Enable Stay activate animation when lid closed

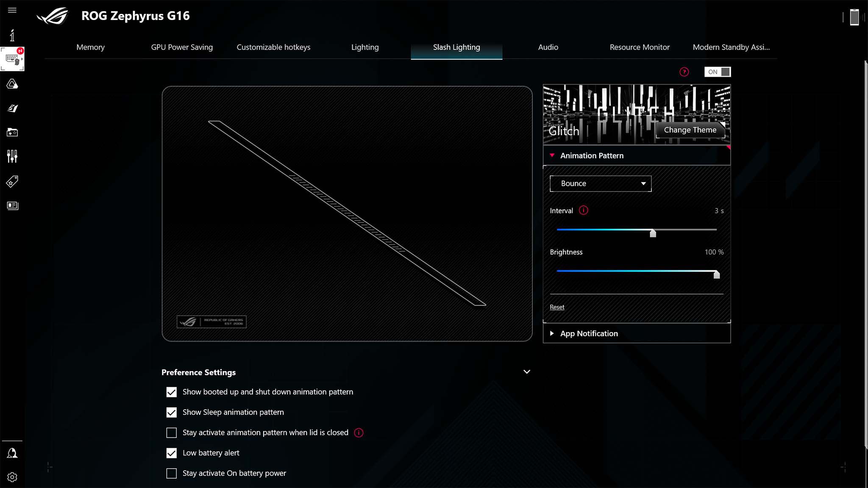172,433
